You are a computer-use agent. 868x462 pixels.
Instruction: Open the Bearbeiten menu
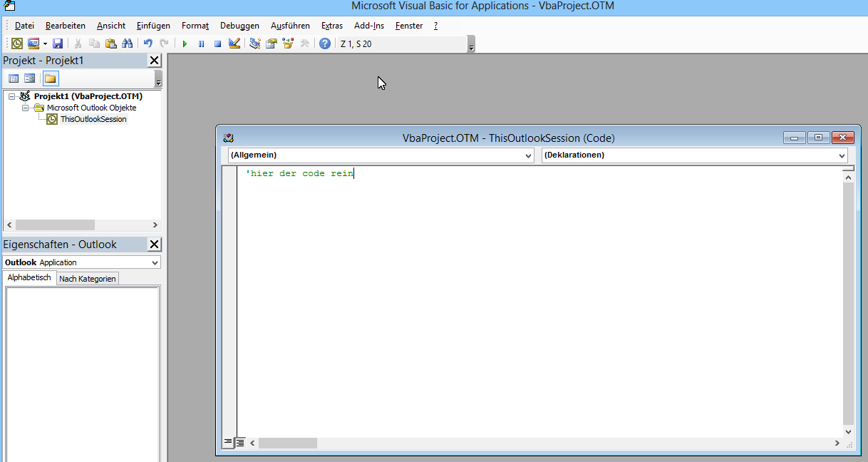tap(66, 26)
